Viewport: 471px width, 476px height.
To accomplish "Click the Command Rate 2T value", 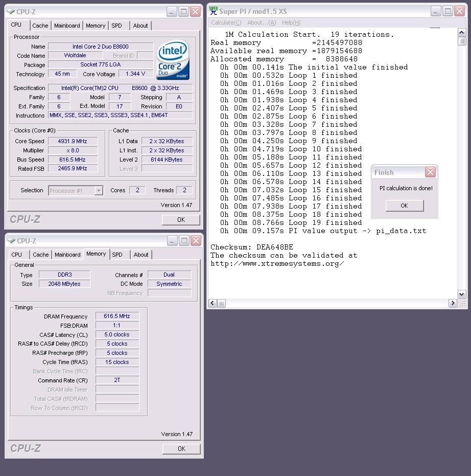I will pyautogui.click(x=117, y=380).
